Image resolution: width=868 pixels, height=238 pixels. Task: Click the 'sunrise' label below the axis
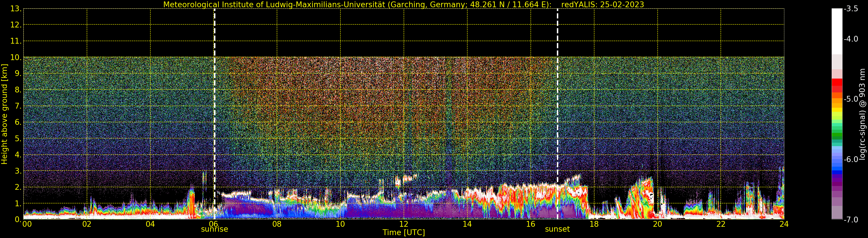tap(215, 229)
